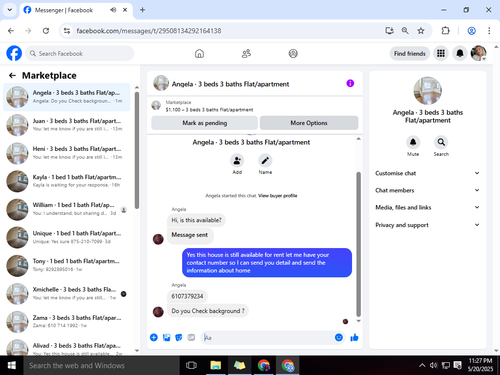Image resolution: width=500 pixels, height=375 pixels.
Task: Click the conversation list scrollbar
Action: click(137, 150)
